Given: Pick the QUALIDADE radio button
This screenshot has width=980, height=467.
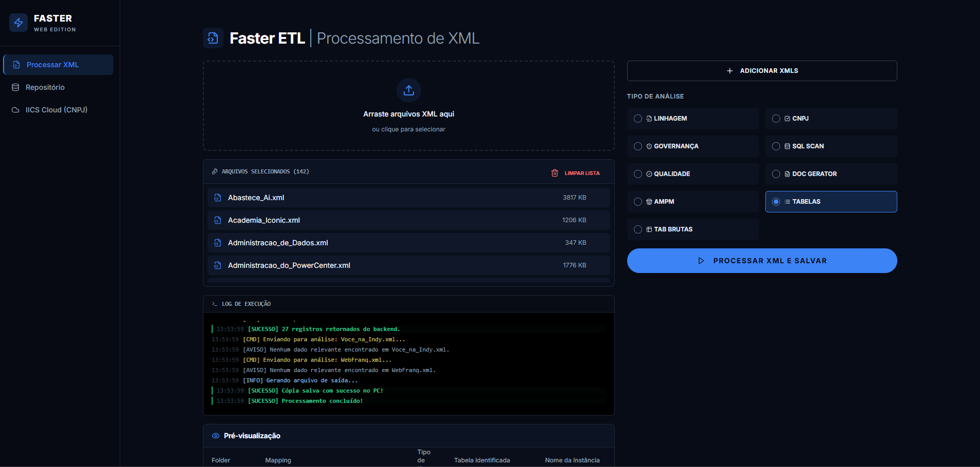Looking at the screenshot, I should point(638,174).
